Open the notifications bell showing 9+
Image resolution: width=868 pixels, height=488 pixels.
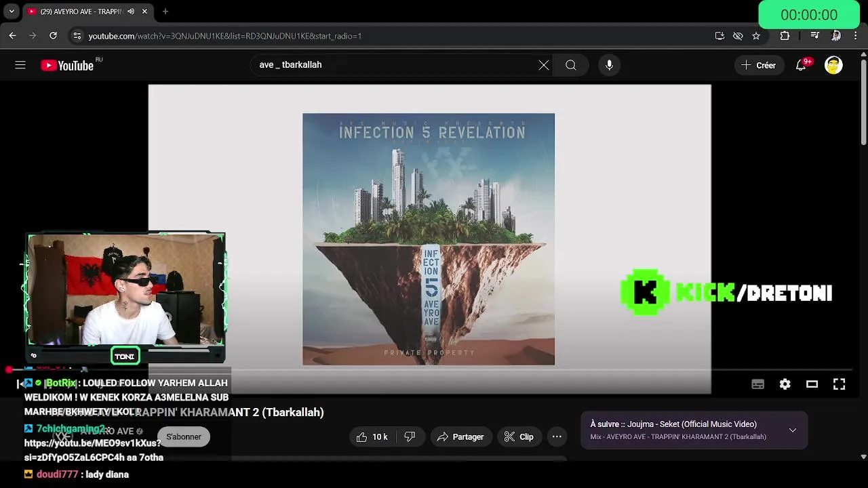point(802,65)
